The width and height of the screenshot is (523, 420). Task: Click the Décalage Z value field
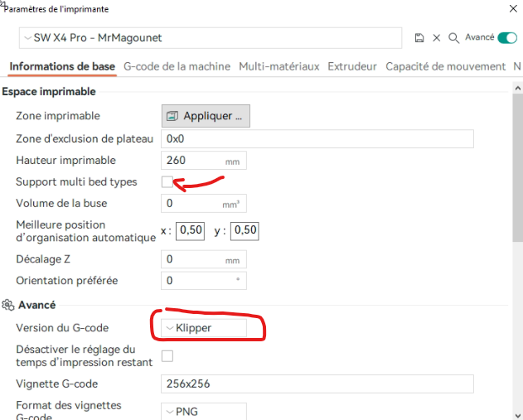(204, 259)
